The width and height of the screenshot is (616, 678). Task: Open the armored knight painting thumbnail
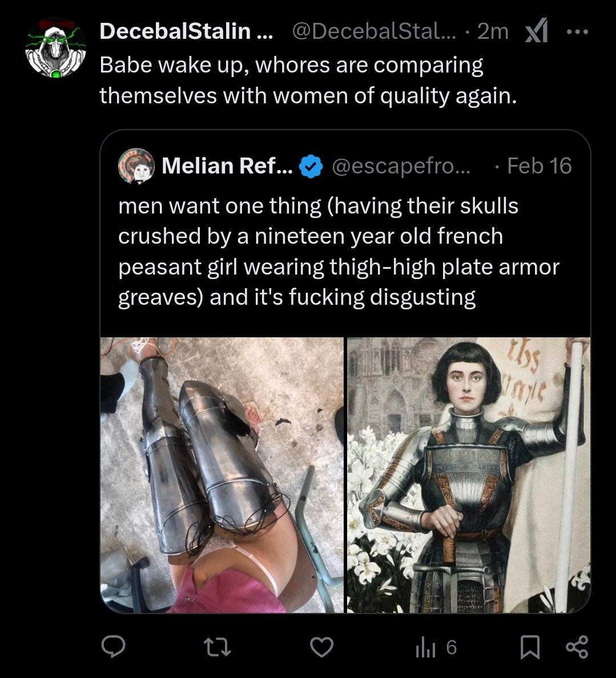coord(469,475)
